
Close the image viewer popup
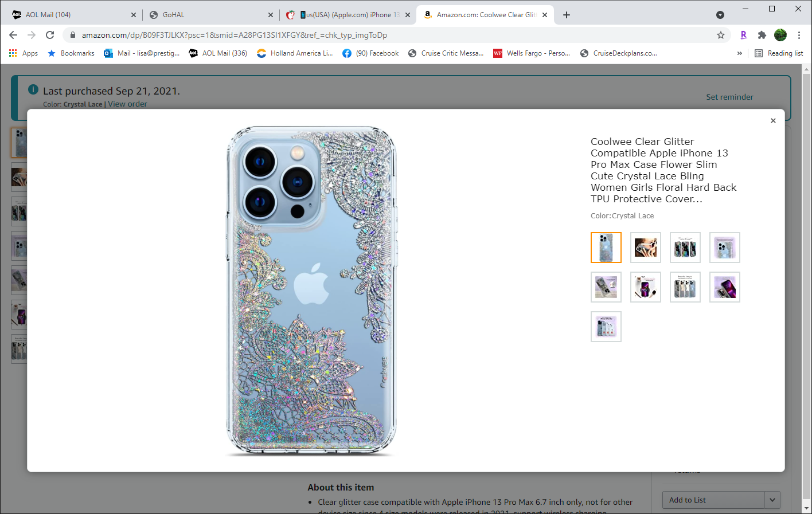pos(773,120)
